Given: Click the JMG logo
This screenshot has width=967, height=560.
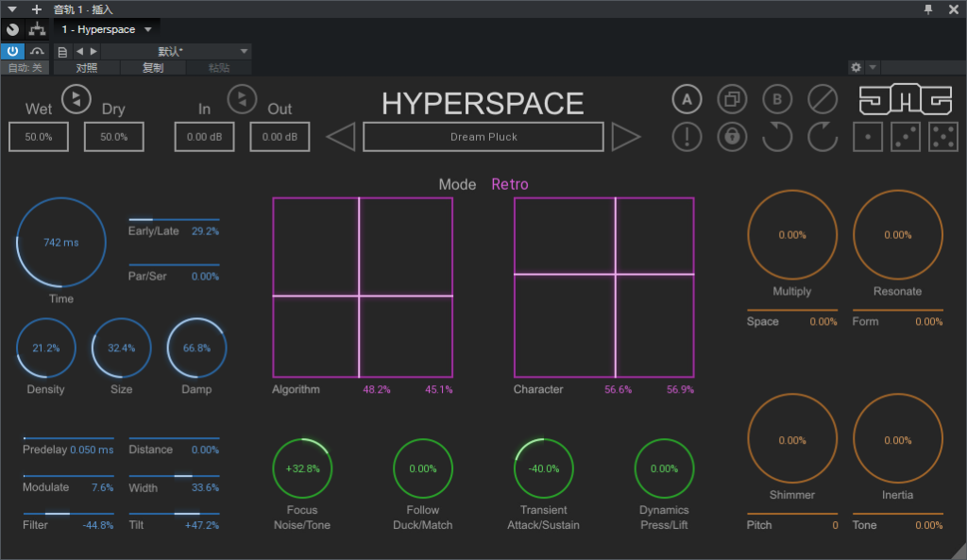Looking at the screenshot, I should pos(906,99).
